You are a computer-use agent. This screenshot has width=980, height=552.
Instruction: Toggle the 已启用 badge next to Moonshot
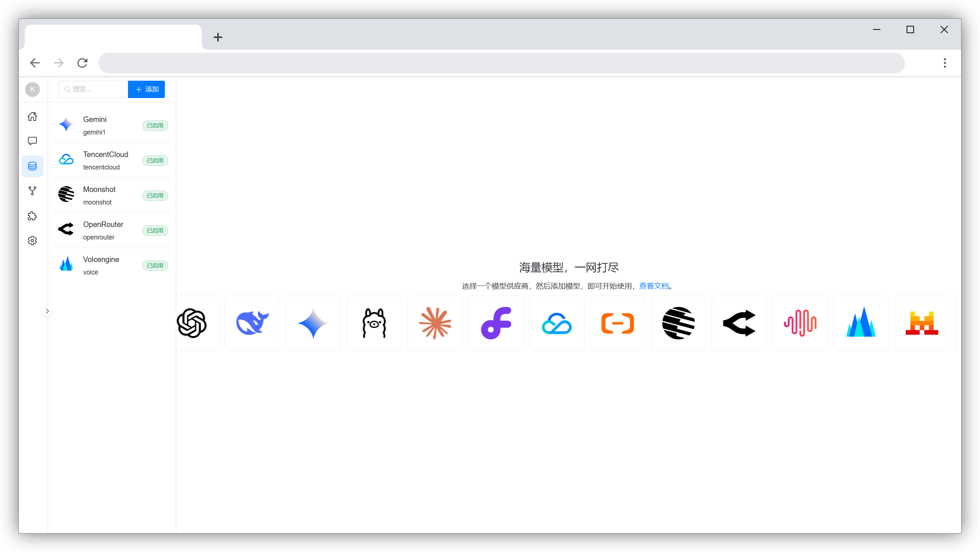pyautogui.click(x=155, y=195)
